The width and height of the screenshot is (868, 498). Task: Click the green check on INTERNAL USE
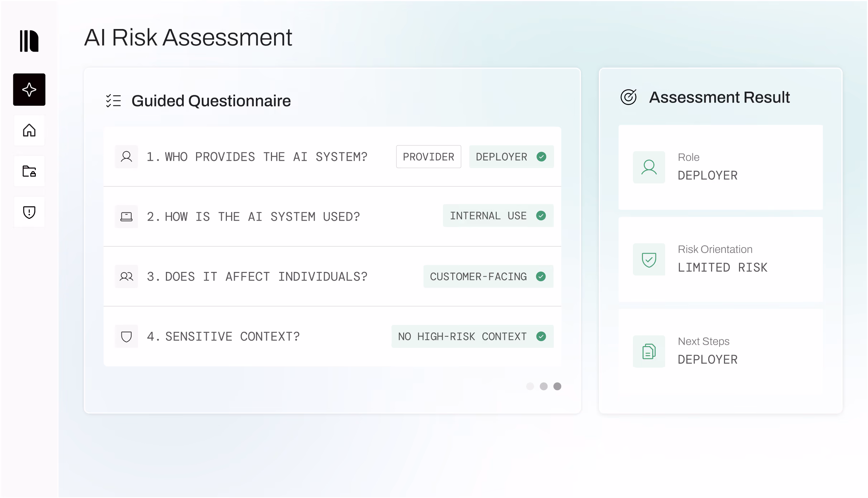(541, 216)
